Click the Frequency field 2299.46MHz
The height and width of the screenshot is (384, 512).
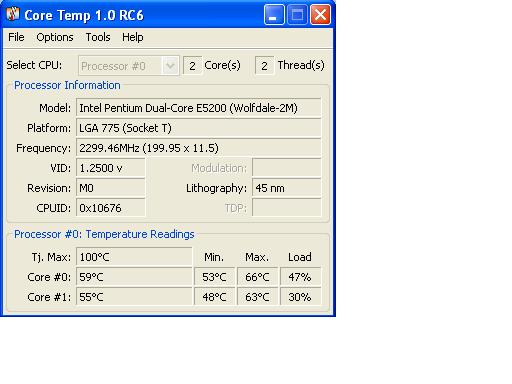(x=199, y=148)
